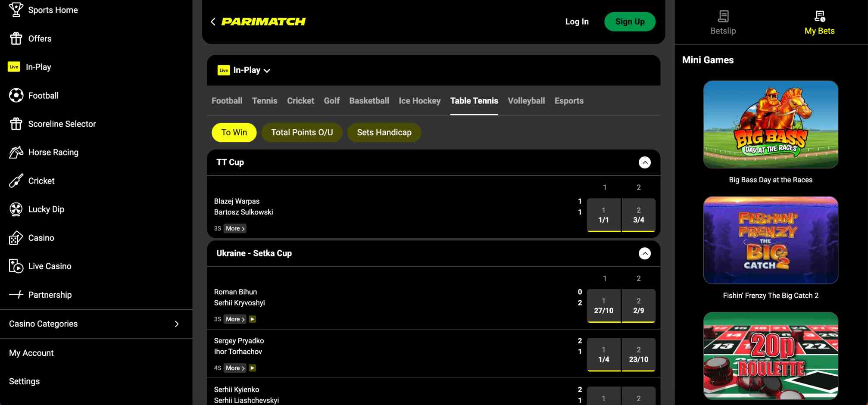Open the Betslip panel icon
This screenshot has width=868, height=405.
tap(722, 16)
